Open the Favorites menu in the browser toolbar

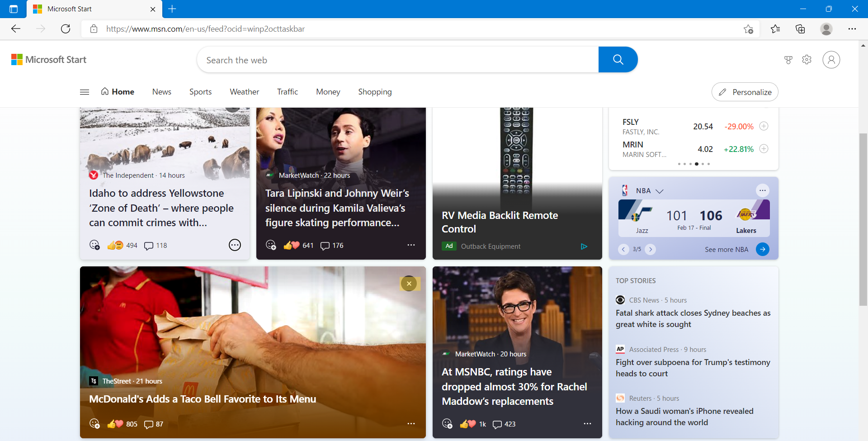pyautogui.click(x=775, y=28)
